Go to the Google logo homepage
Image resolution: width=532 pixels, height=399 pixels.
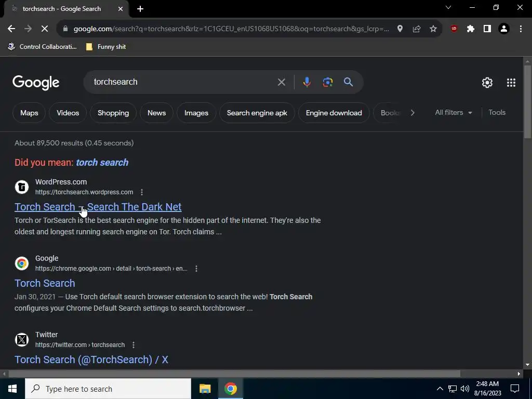pos(36,83)
